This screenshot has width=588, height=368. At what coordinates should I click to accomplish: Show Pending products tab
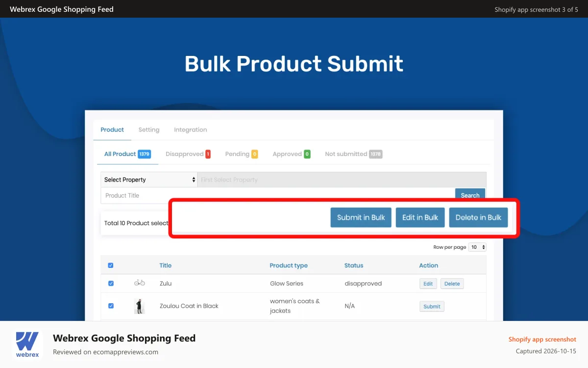click(x=242, y=154)
